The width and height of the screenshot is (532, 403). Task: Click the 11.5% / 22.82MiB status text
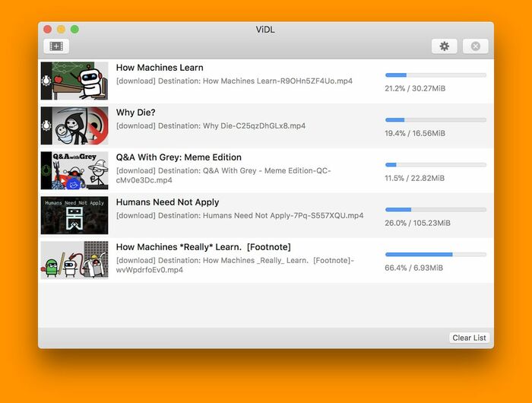tap(414, 178)
